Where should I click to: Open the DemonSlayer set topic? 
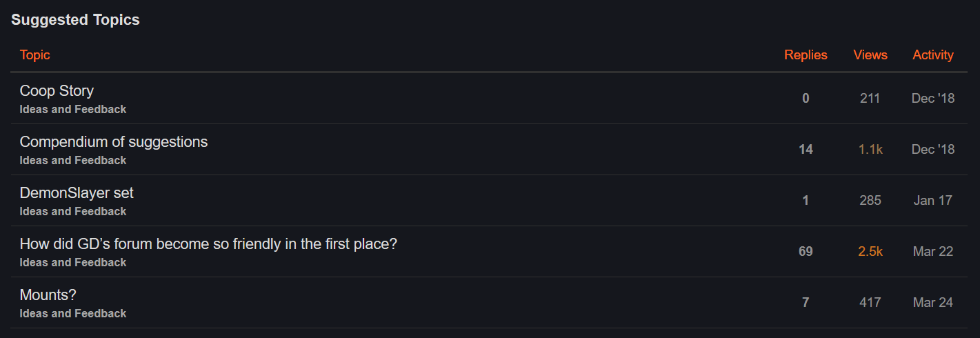[77, 193]
